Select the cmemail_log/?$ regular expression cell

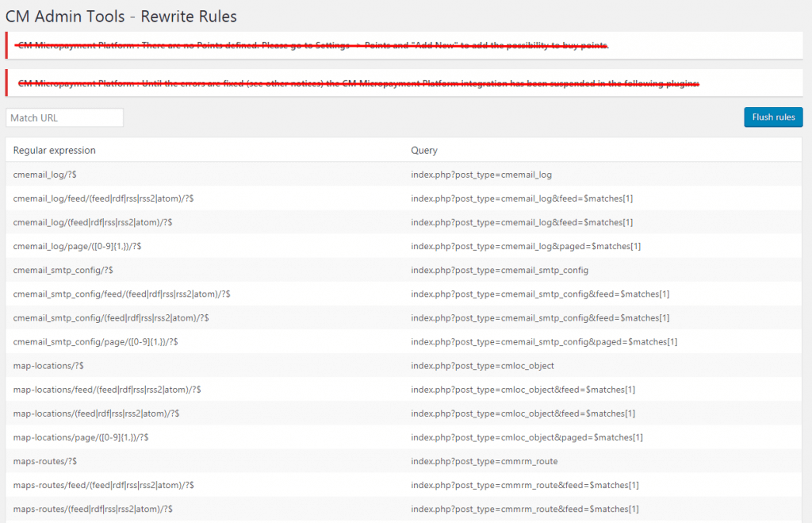(x=45, y=174)
